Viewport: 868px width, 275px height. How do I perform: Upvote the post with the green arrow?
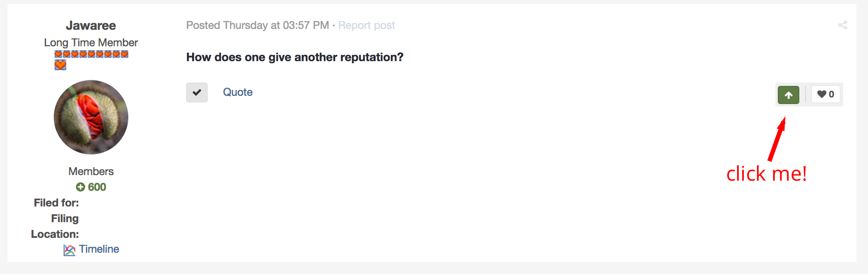coord(788,95)
